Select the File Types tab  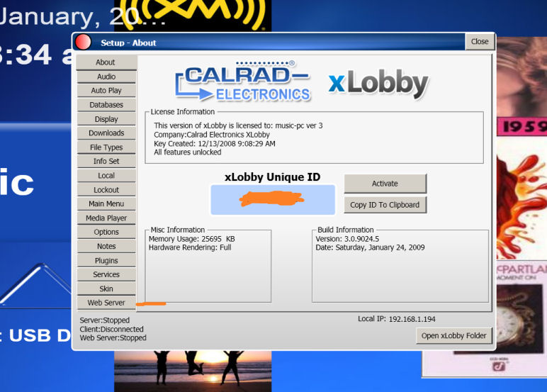[x=106, y=147]
